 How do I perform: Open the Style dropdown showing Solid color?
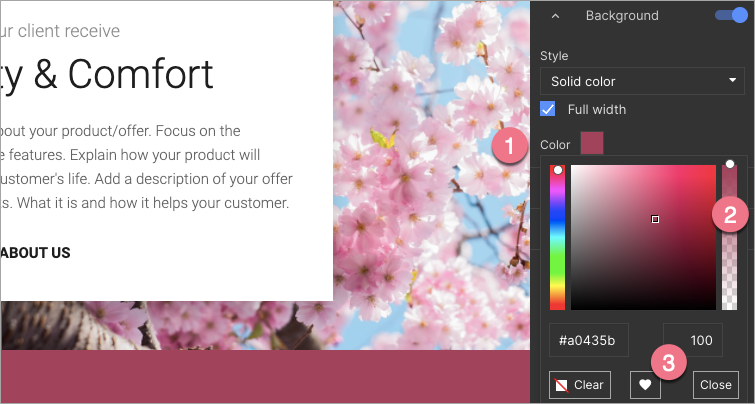pos(642,81)
